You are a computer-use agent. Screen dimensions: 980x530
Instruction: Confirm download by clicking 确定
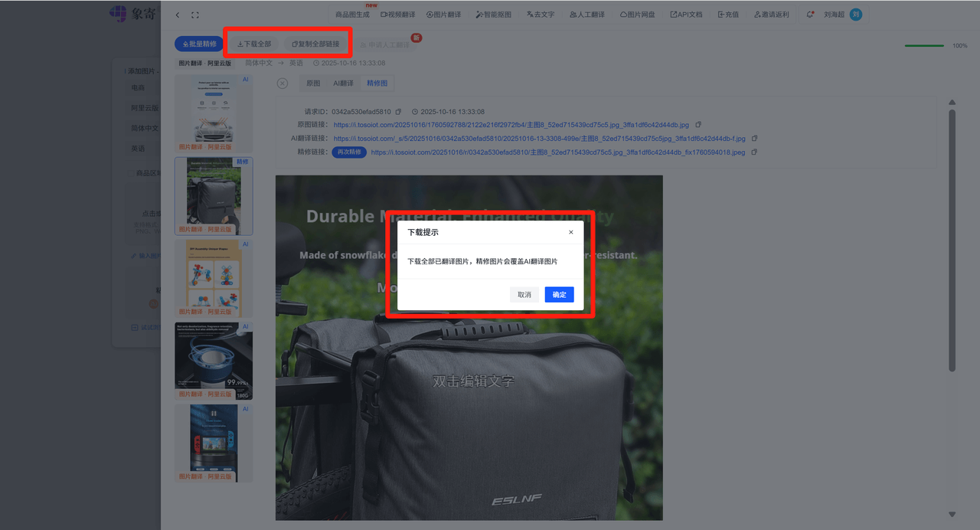coord(559,294)
